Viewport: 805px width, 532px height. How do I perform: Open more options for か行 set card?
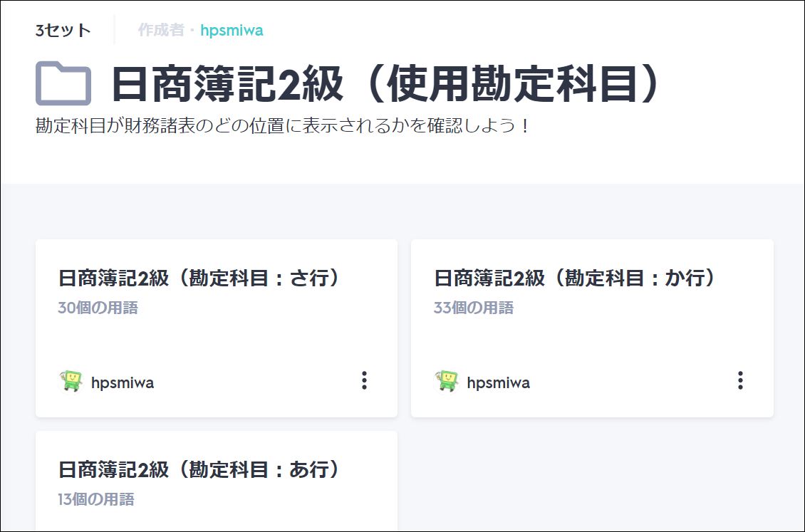click(739, 380)
